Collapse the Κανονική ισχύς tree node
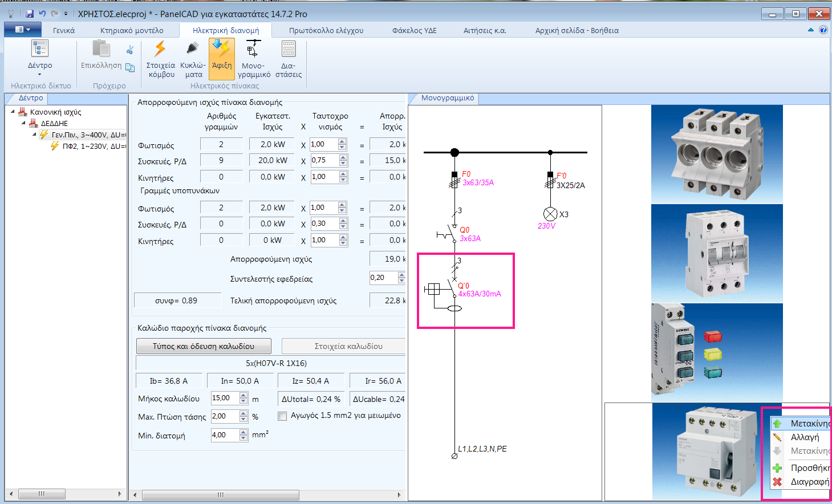Screen dimensions: 832x504 13,112
